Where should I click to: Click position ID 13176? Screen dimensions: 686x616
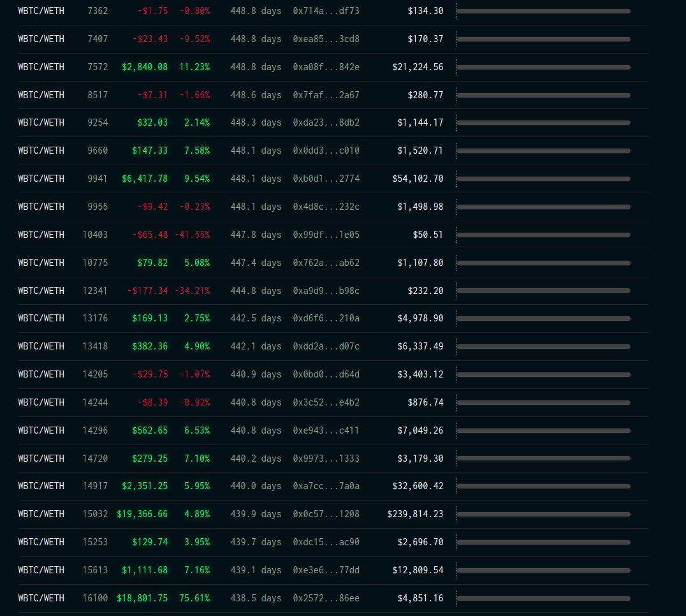(x=95, y=318)
